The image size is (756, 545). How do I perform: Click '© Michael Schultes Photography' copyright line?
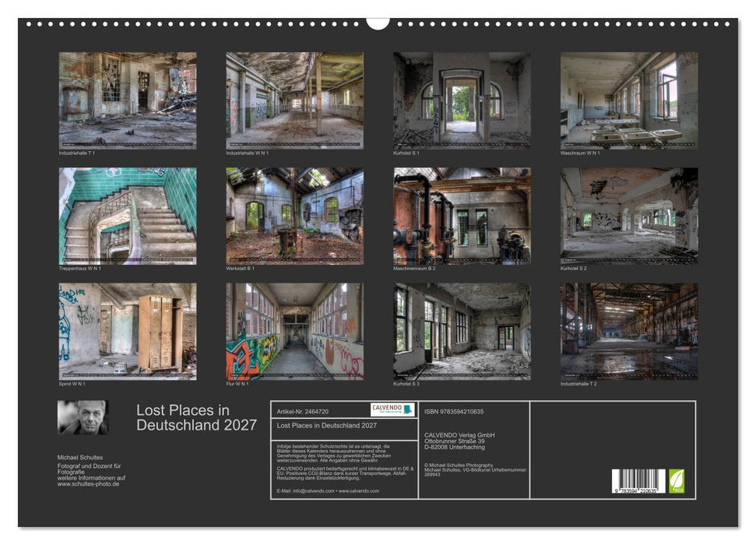click(459, 466)
